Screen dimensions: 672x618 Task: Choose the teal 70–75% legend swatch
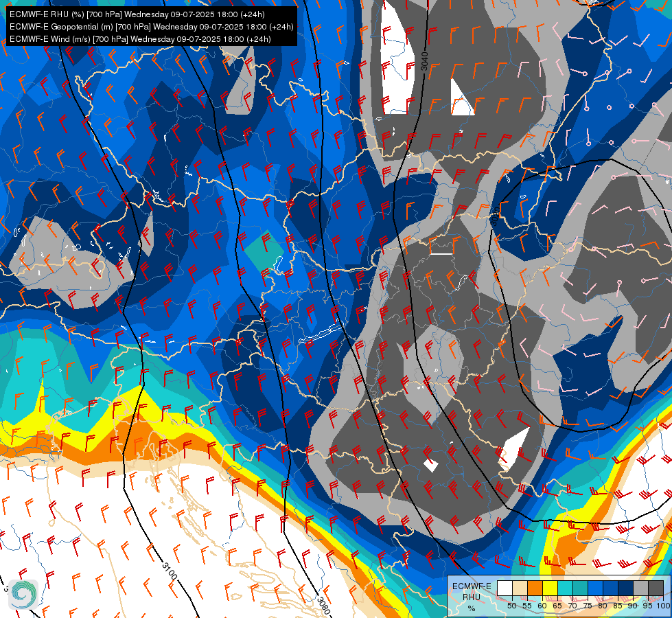[581, 588]
